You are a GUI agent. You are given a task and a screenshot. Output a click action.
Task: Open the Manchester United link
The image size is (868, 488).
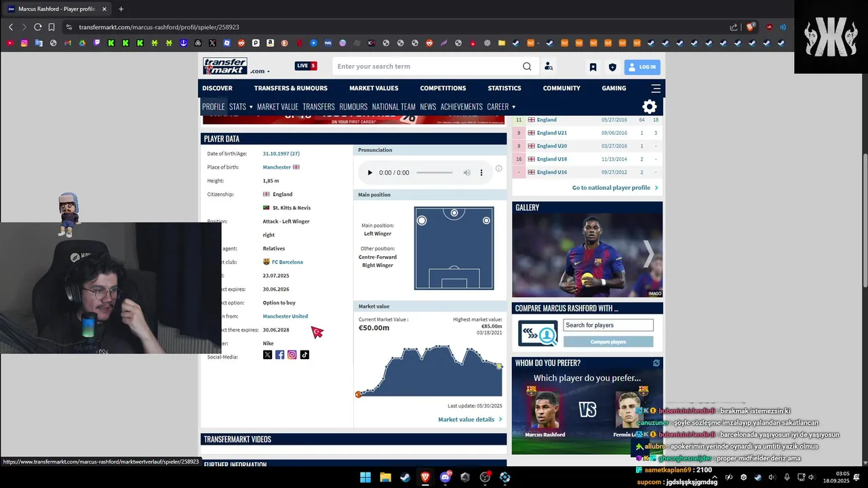tap(285, 316)
